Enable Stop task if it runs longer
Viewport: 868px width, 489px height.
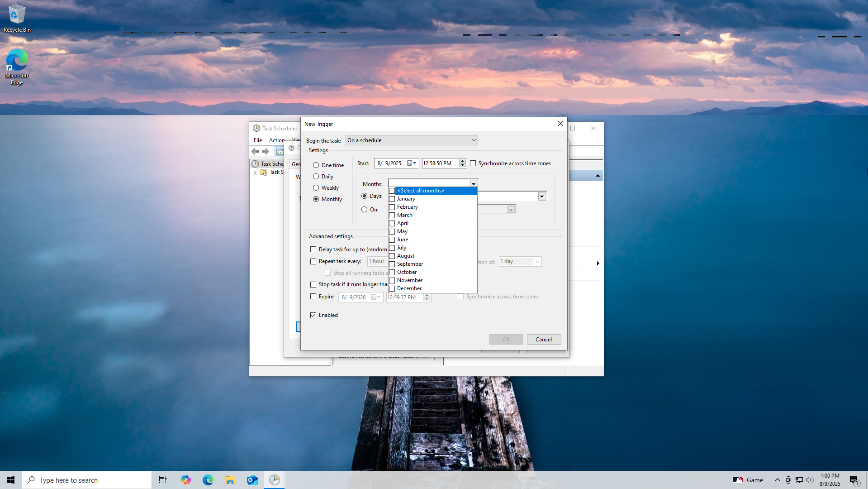313,284
